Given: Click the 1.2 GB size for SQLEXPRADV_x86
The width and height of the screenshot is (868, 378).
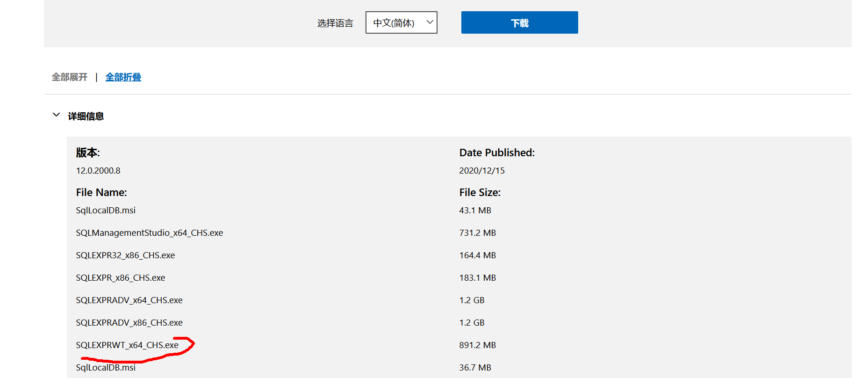Looking at the screenshot, I should coord(472,323).
